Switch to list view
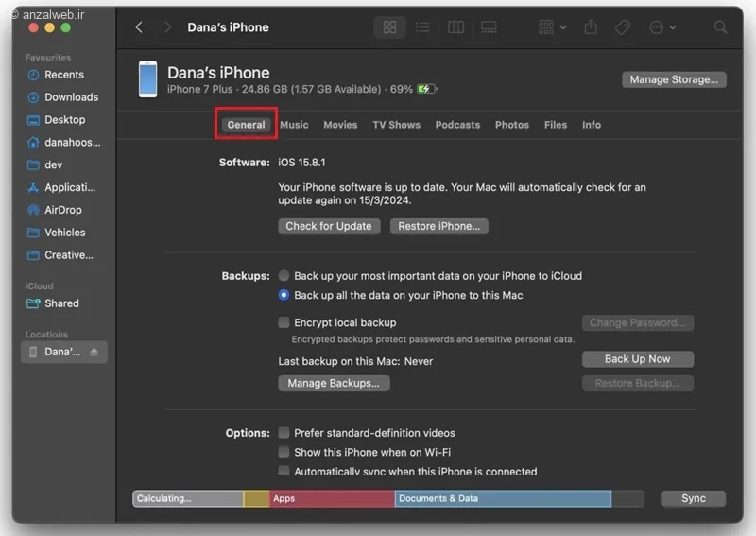The height and width of the screenshot is (536, 756). click(x=422, y=27)
